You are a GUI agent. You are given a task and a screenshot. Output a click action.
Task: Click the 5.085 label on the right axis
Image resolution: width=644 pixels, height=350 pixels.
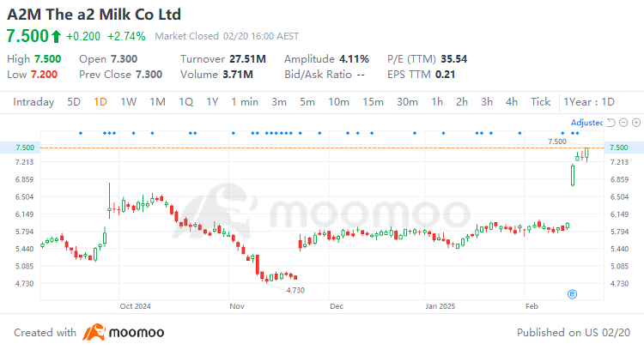point(619,266)
